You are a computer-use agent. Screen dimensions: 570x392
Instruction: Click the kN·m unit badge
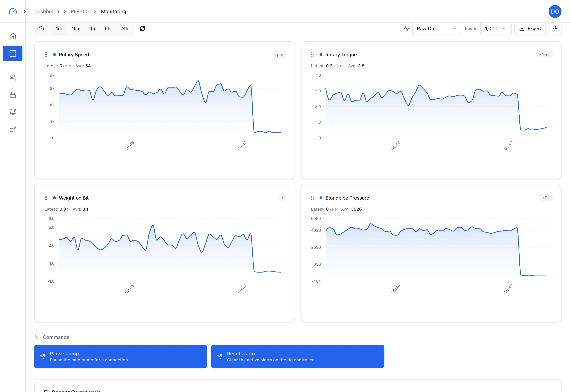(544, 55)
